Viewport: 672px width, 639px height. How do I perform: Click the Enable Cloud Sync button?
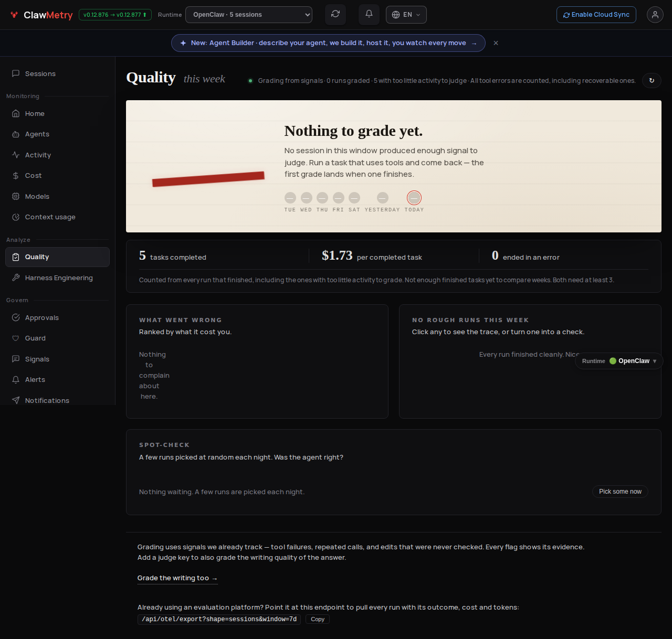[x=596, y=15]
